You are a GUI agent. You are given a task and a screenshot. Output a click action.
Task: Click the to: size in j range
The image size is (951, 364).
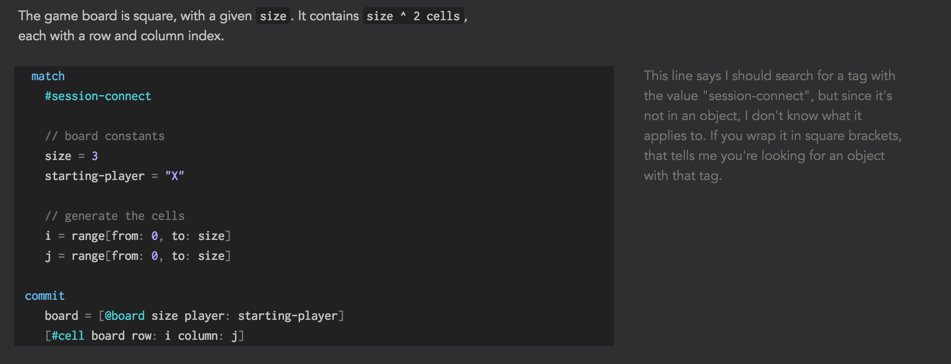click(x=198, y=256)
